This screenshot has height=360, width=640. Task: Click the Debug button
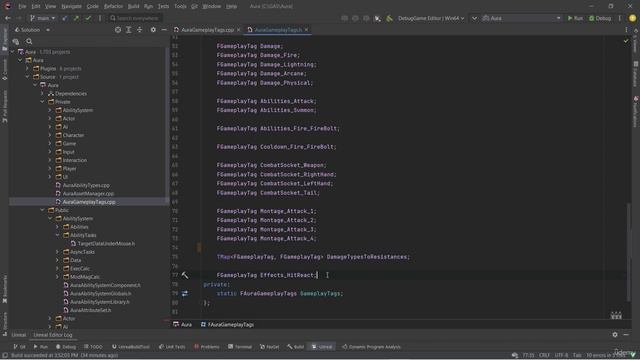(600, 18)
